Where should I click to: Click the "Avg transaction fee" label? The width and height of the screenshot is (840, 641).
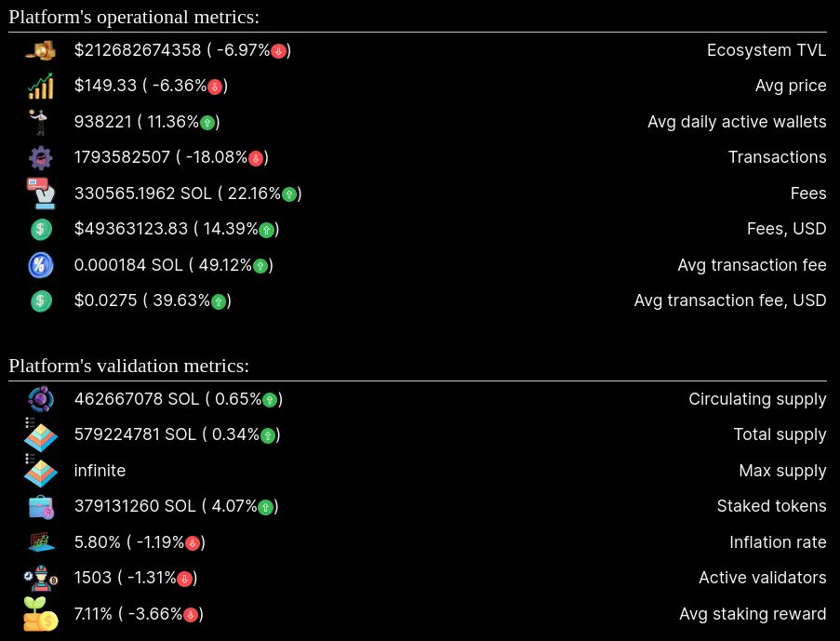753,265
